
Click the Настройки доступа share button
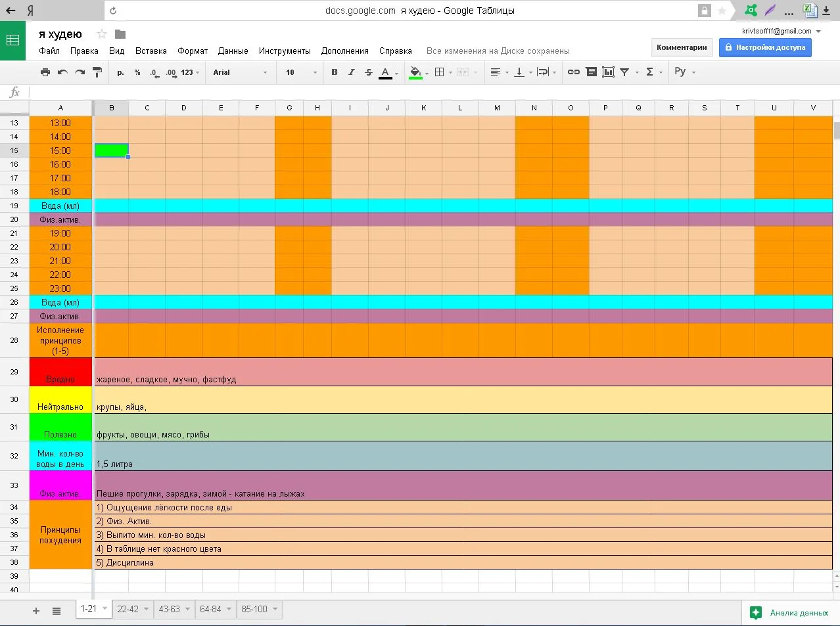pyautogui.click(x=765, y=47)
